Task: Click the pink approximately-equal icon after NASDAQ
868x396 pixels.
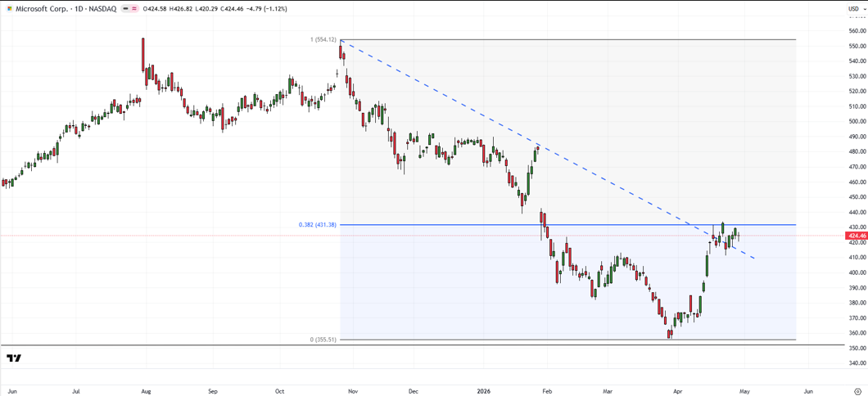Action: [135, 9]
